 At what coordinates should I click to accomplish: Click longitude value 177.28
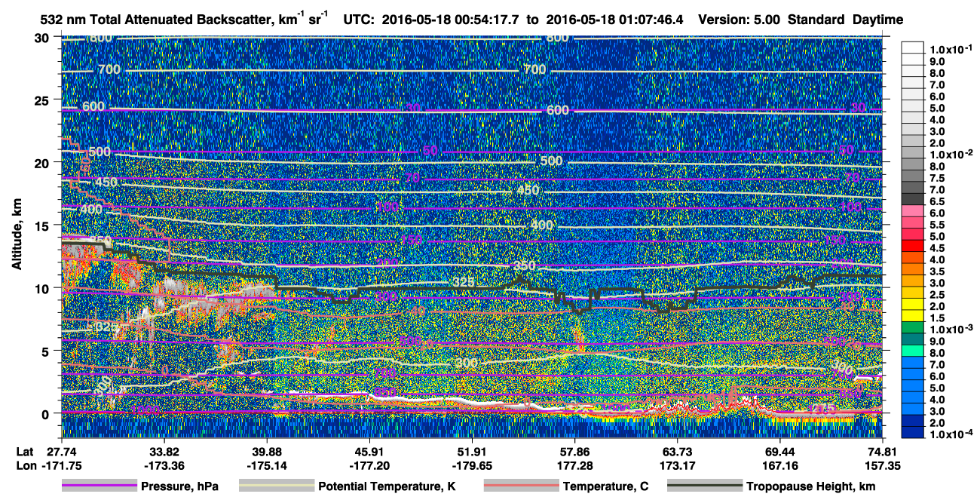[574, 466]
